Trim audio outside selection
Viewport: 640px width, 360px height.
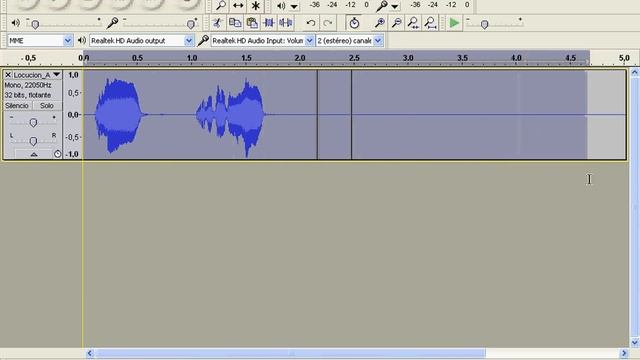coord(269,23)
